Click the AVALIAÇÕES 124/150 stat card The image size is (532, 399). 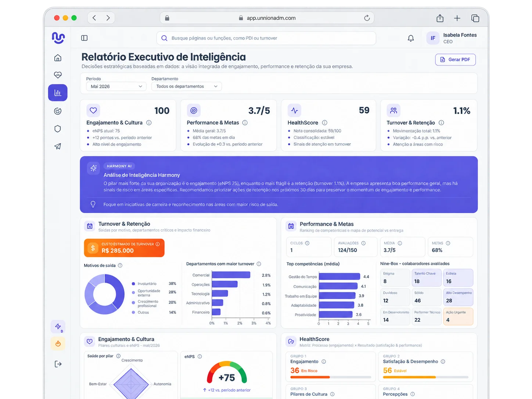[356, 247]
